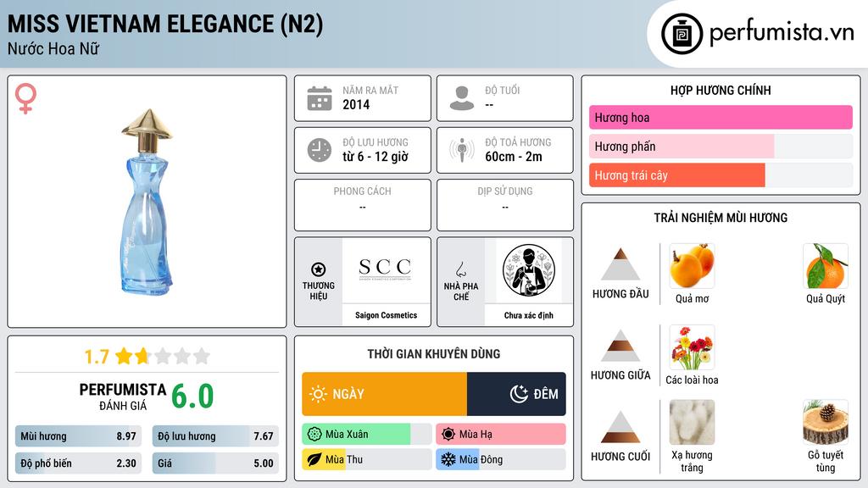The height and width of the screenshot is (488, 868).
Task: Click the Hương đầu pyramid icon
Action: [x=620, y=264]
